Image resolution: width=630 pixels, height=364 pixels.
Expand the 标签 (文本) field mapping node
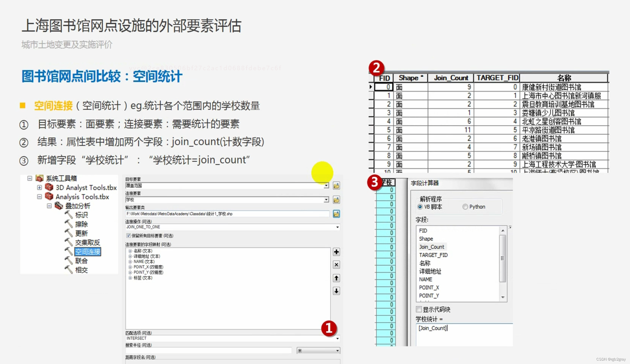pyautogui.click(x=130, y=278)
